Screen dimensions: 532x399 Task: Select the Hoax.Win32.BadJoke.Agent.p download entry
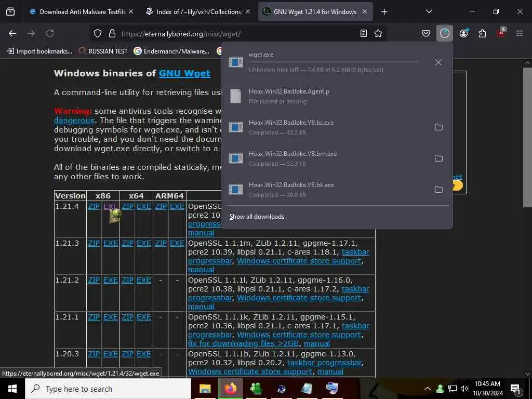click(x=337, y=96)
